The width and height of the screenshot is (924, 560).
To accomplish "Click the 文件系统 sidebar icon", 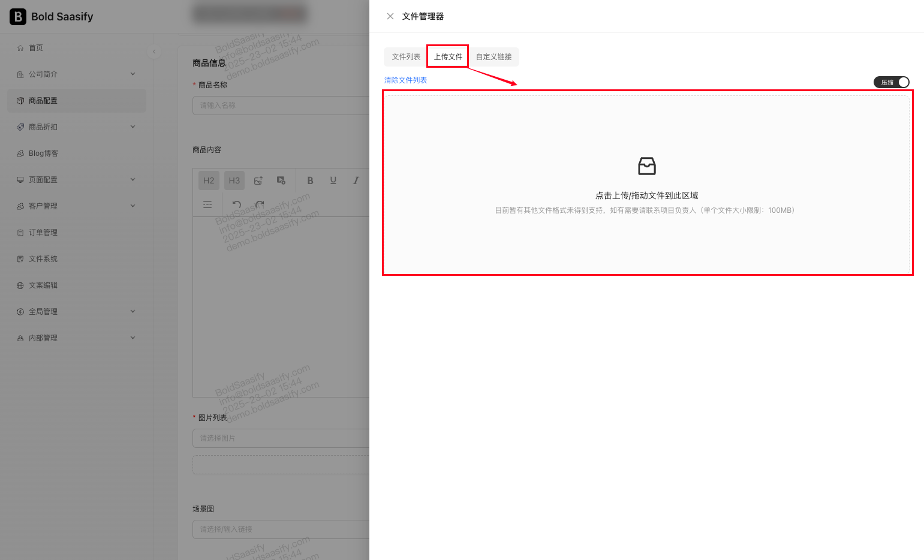I will [20, 259].
